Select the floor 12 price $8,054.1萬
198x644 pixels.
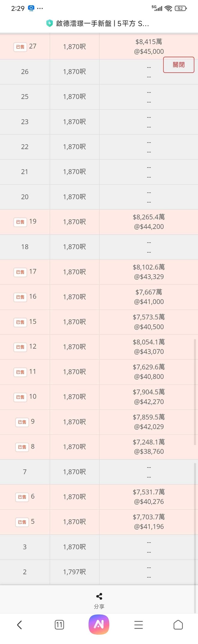pos(149,342)
